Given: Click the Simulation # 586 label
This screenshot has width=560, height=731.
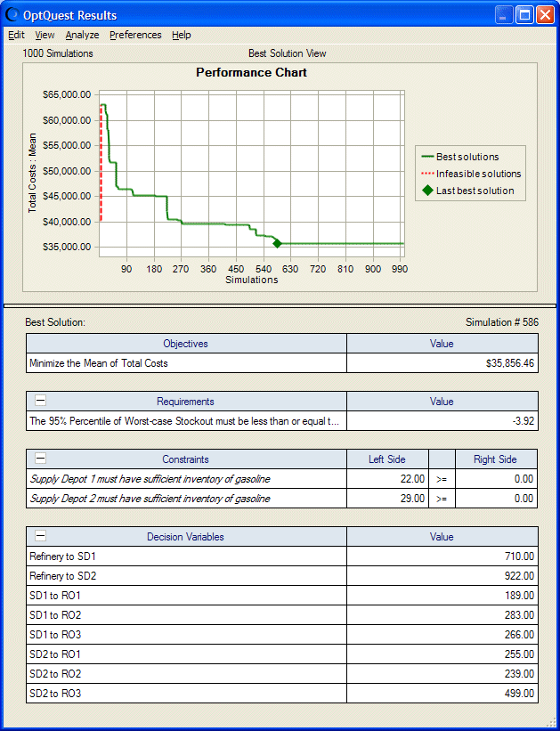Looking at the screenshot, I should click(502, 322).
